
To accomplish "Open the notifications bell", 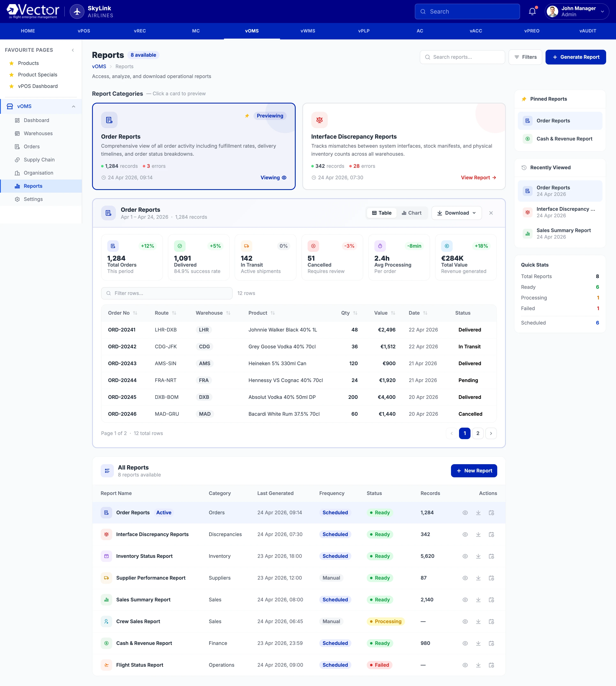I will click(532, 12).
